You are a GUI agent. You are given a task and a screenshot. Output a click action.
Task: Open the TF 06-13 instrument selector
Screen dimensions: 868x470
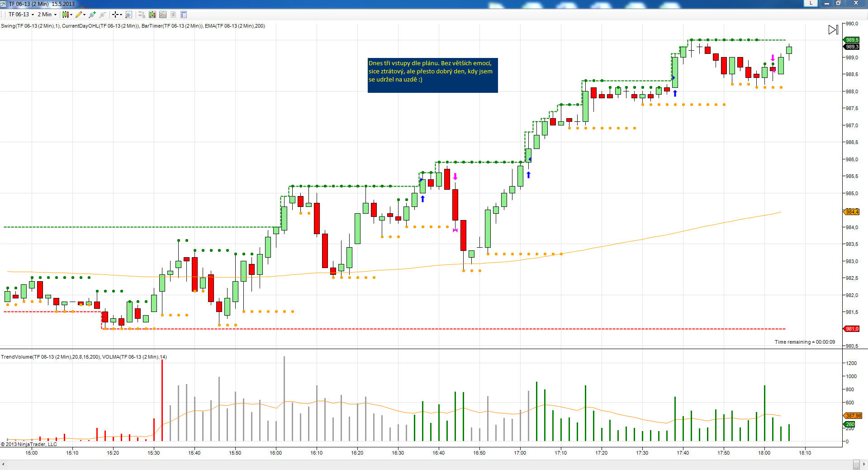(x=21, y=14)
